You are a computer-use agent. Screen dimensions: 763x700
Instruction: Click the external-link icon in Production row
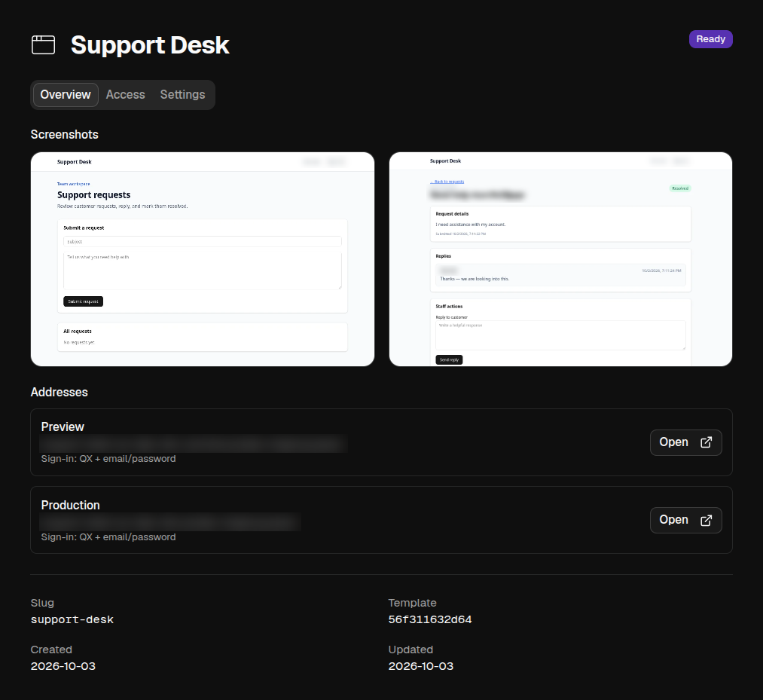coord(706,521)
